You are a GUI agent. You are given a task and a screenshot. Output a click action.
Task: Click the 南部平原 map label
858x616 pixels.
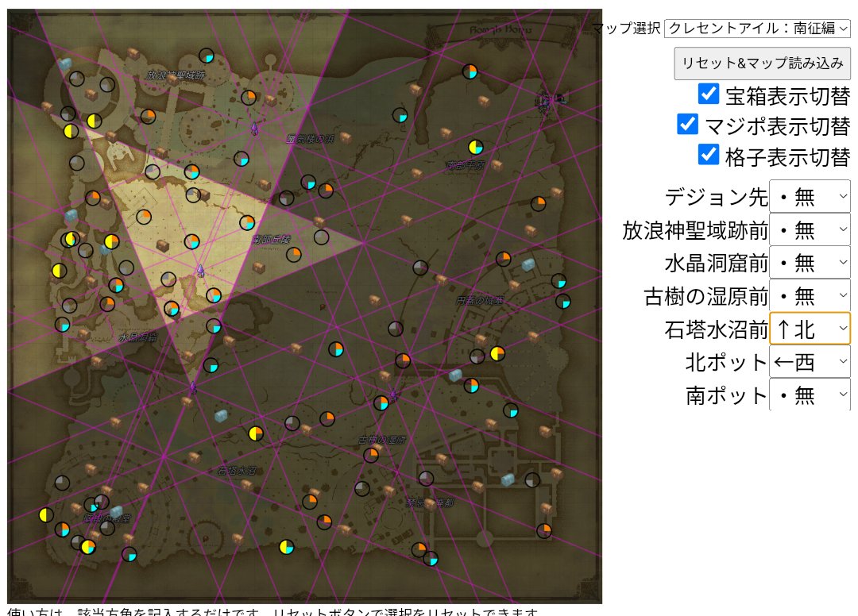[x=465, y=165]
